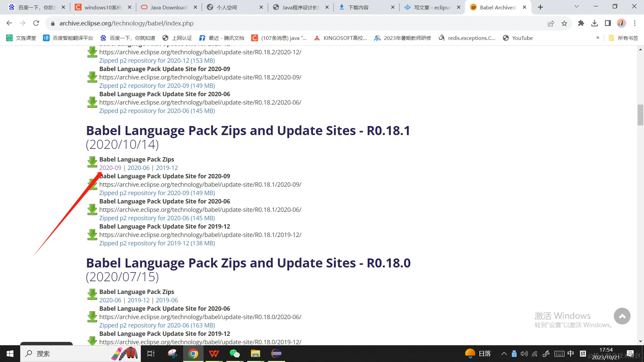This screenshot has width=644, height=362.
Task: Switch to the 下载内容 tab
Action: [x=358, y=7]
